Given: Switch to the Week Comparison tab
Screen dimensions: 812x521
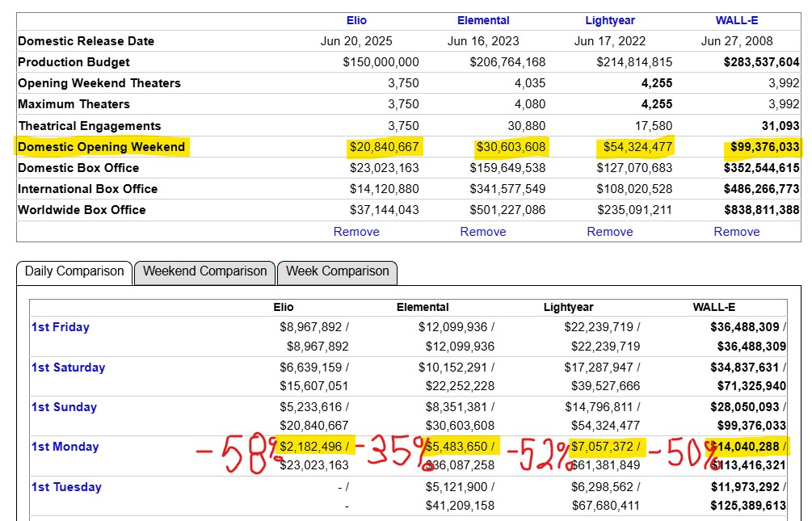Looking at the screenshot, I should point(337,271).
